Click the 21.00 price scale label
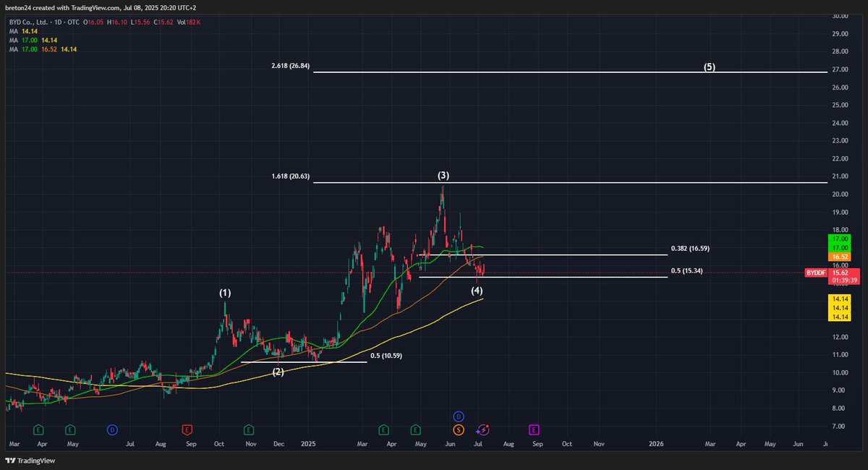This screenshot has width=868, height=470. tap(839, 176)
